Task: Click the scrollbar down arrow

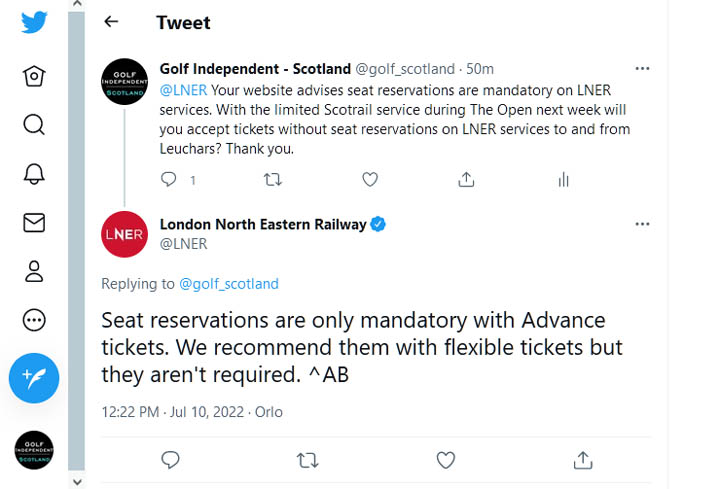Action: pyautogui.click(x=77, y=482)
